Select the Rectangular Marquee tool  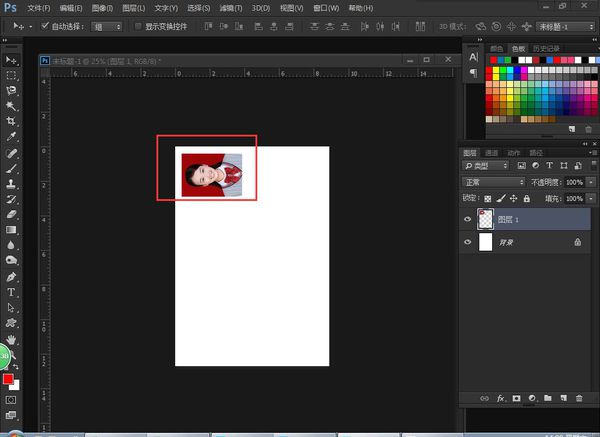pyautogui.click(x=11, y=75)
